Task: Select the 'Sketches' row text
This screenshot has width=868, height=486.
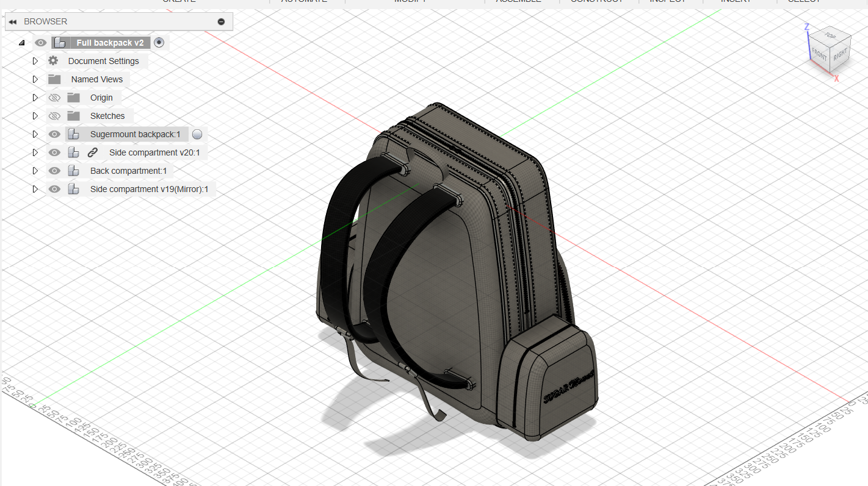Action: point(107,116)
